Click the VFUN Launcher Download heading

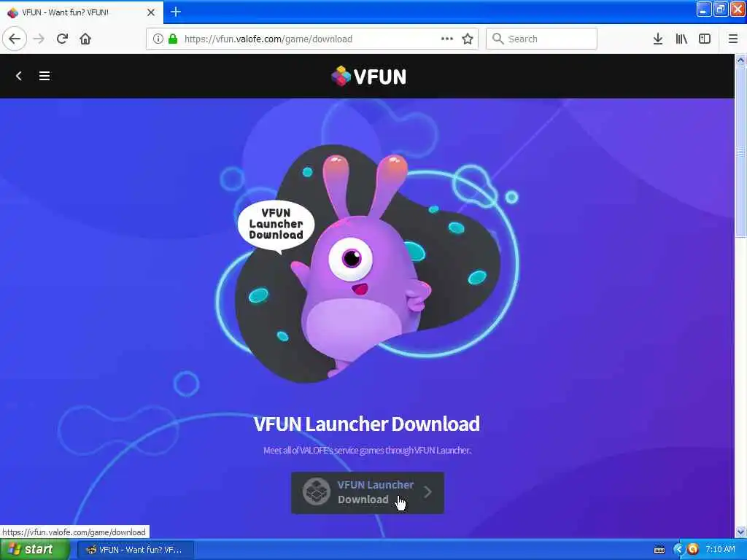pyautogui.click(x=366, y=424)
